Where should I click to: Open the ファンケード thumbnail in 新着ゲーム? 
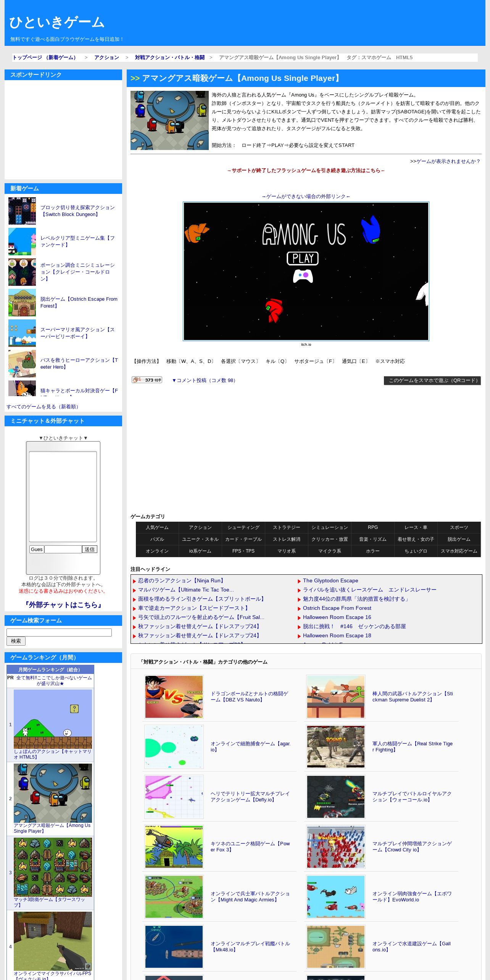coord(22,242)
